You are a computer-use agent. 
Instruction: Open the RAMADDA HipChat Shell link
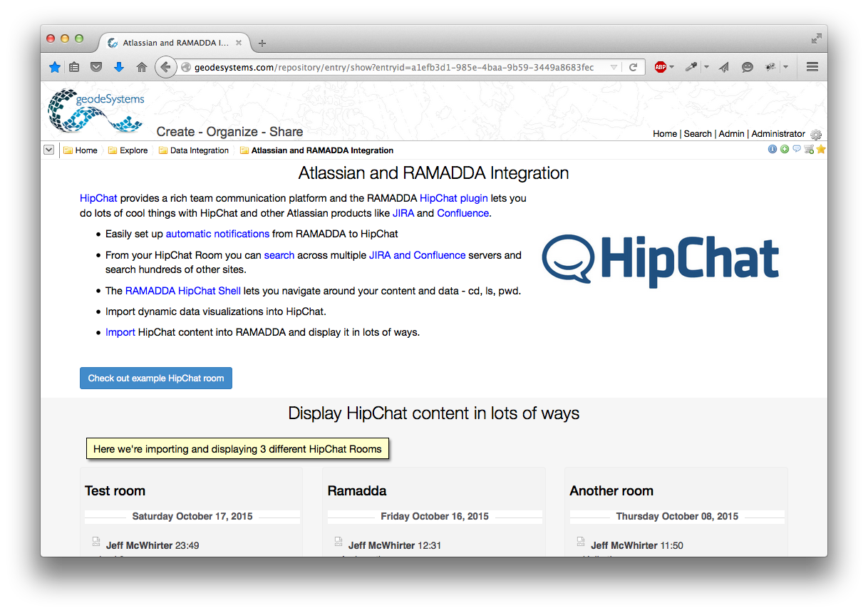(x=183, y=291)
